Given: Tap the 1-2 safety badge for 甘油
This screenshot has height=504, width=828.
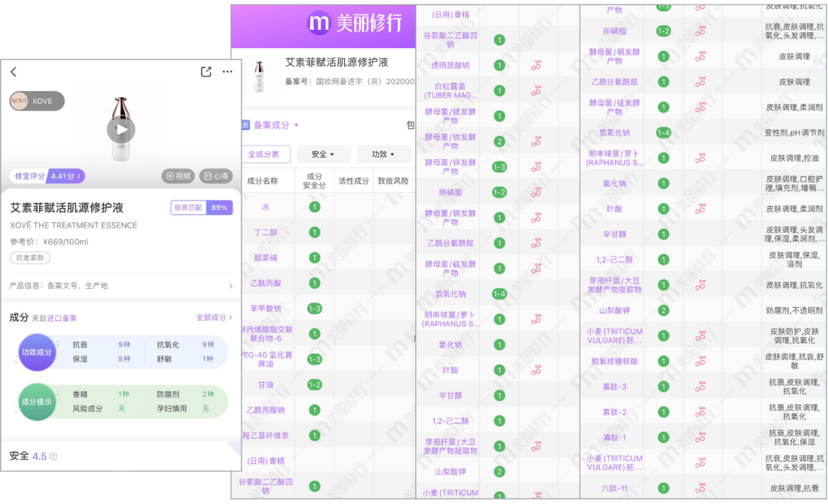Looking at the screenshot, I should 315,385.
